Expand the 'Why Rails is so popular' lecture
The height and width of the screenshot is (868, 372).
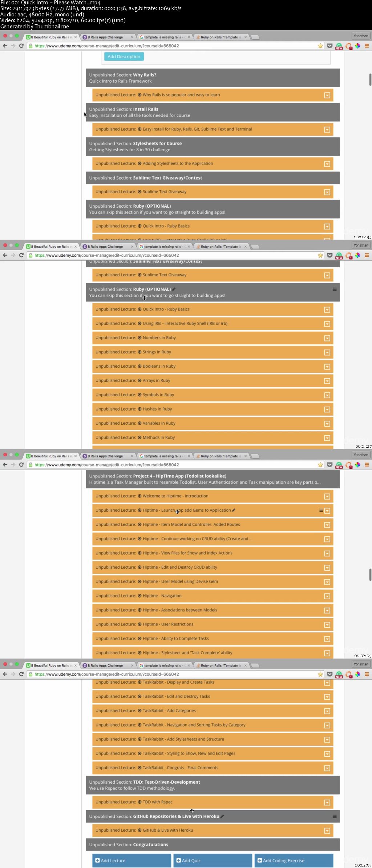click(327, 95)
